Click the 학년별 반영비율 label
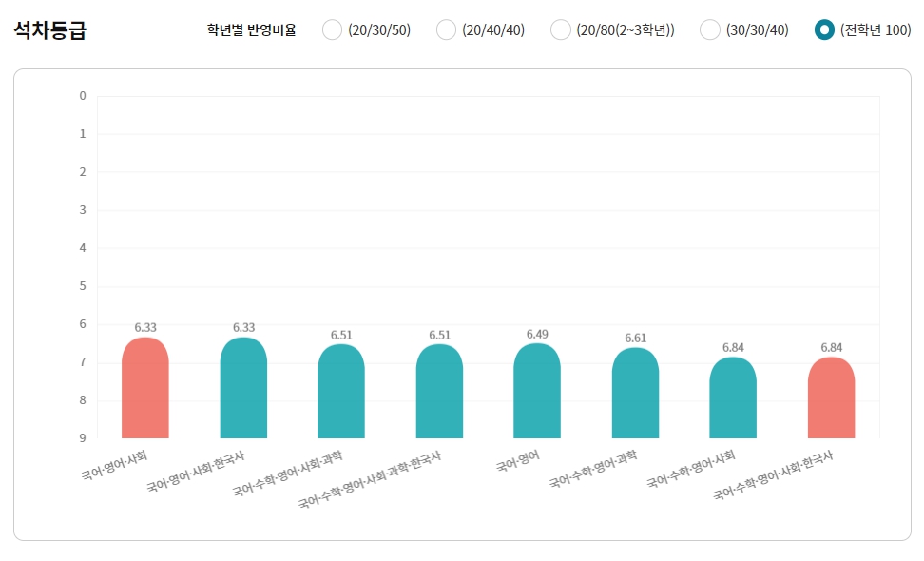The height and width of the screenshot is (561, 924). (252, 30)
